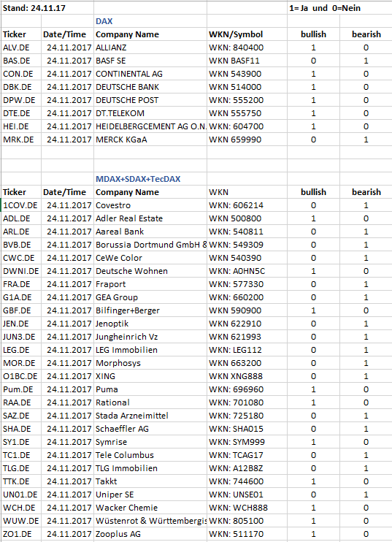Viewport: 392px width, 542px height.
Task: Click the Company Name header in DAX table
Action: tap(150, 34)
